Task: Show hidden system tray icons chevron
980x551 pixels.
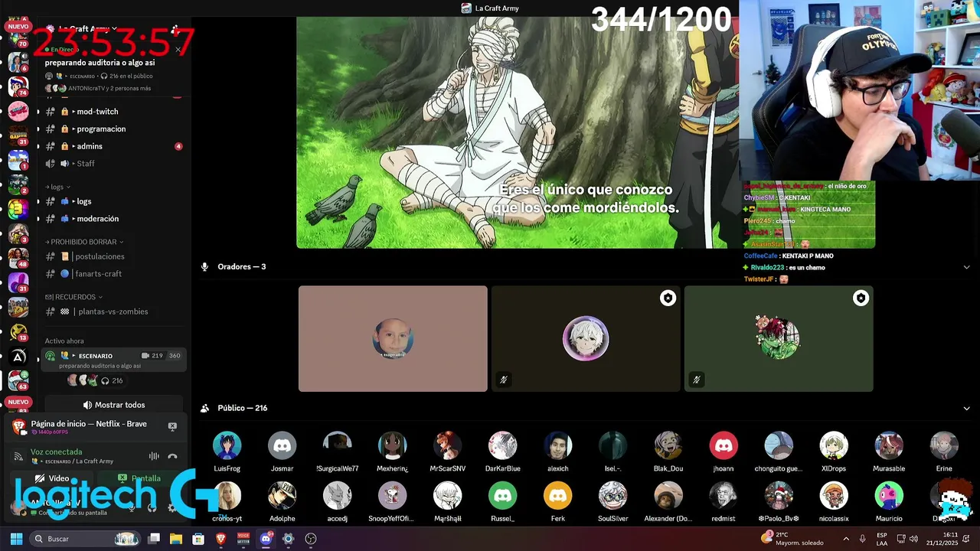Action: click(845, 539)
